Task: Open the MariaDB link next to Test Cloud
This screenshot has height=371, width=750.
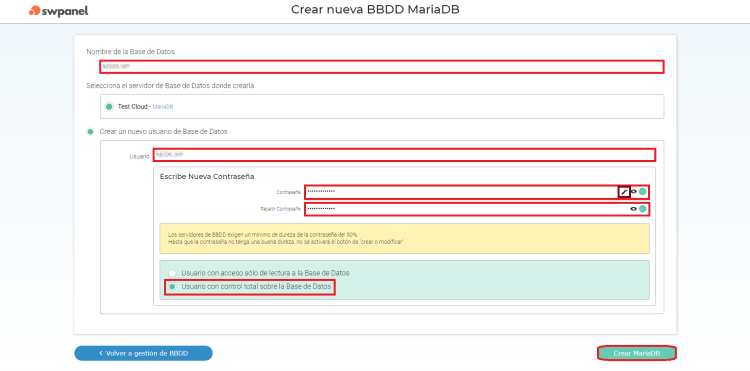Action: 163,107
